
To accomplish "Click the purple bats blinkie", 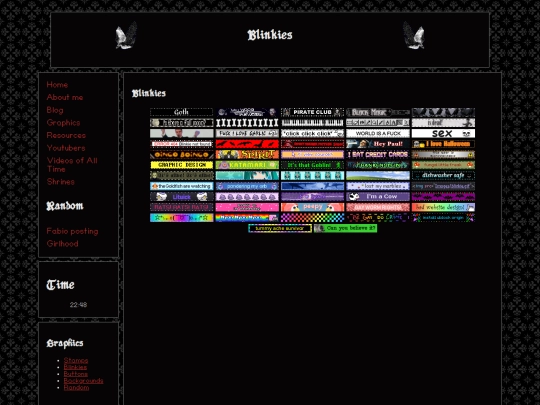I will pos(443,197).
